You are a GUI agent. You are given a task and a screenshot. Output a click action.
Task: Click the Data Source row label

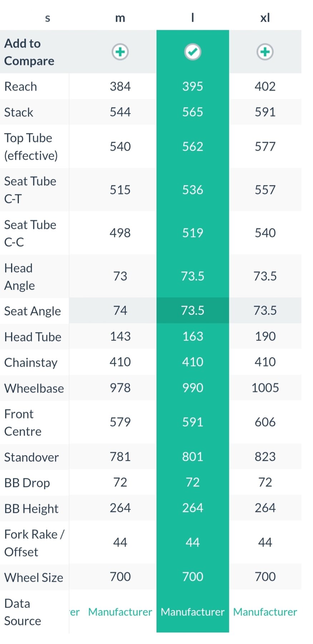coord(23,612)
